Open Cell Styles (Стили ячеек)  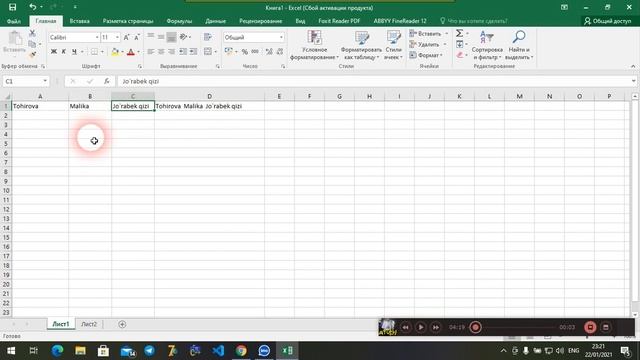pos(393,45)
